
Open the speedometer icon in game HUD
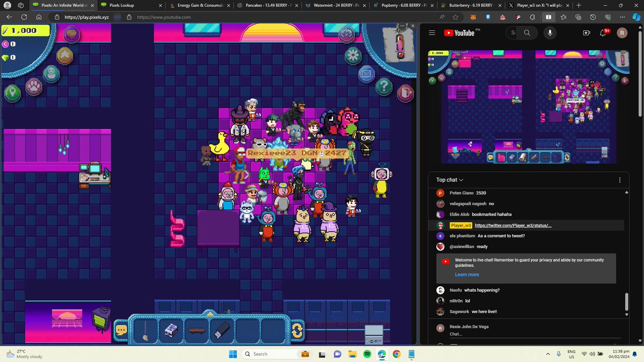click(x=346, y=35)
